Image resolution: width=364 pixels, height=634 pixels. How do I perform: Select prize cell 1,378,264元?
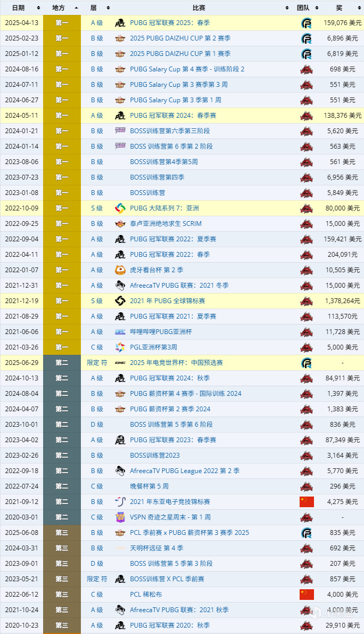point(343,301)
